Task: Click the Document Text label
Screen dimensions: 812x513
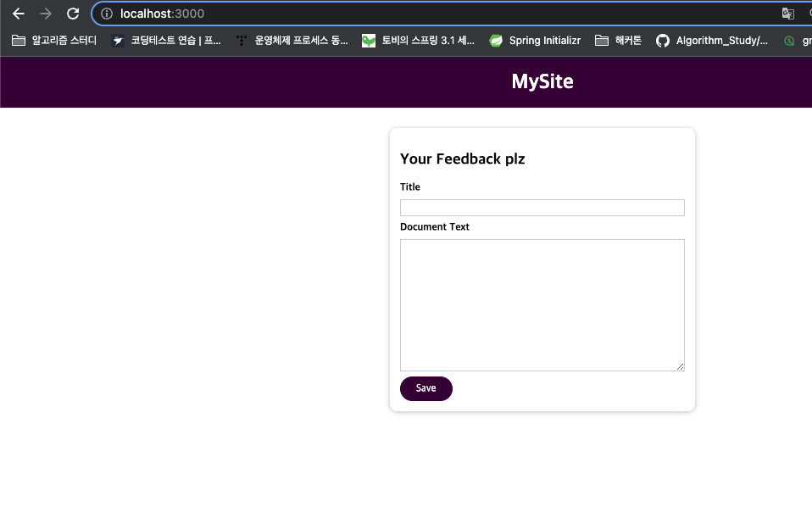Action: click(x=435, y=227)
